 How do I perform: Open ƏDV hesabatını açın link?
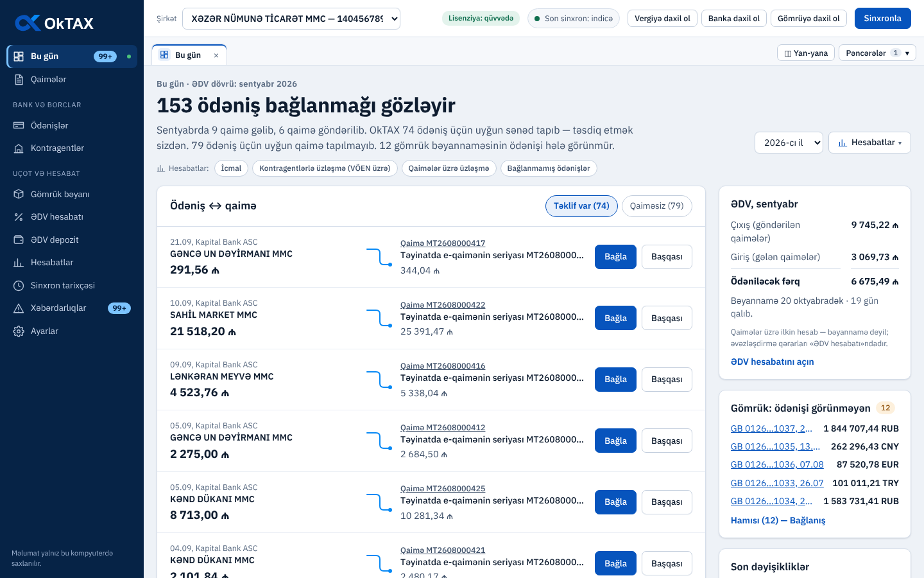tap(772, 362)
